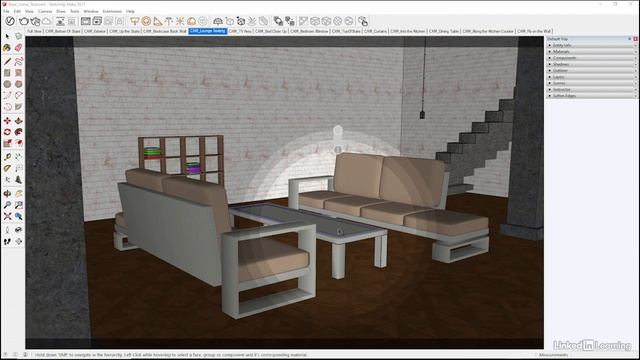Select the Dimension tool

[x=18, y=157]
